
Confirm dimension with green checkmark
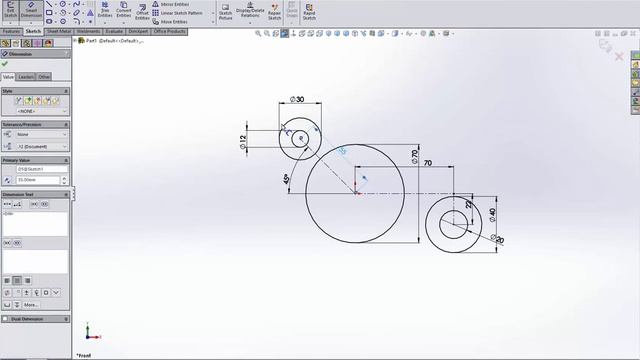coord(4,64)
